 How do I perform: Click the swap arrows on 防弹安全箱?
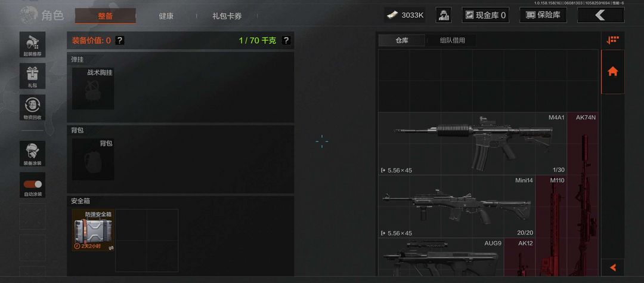pos(111,248)
